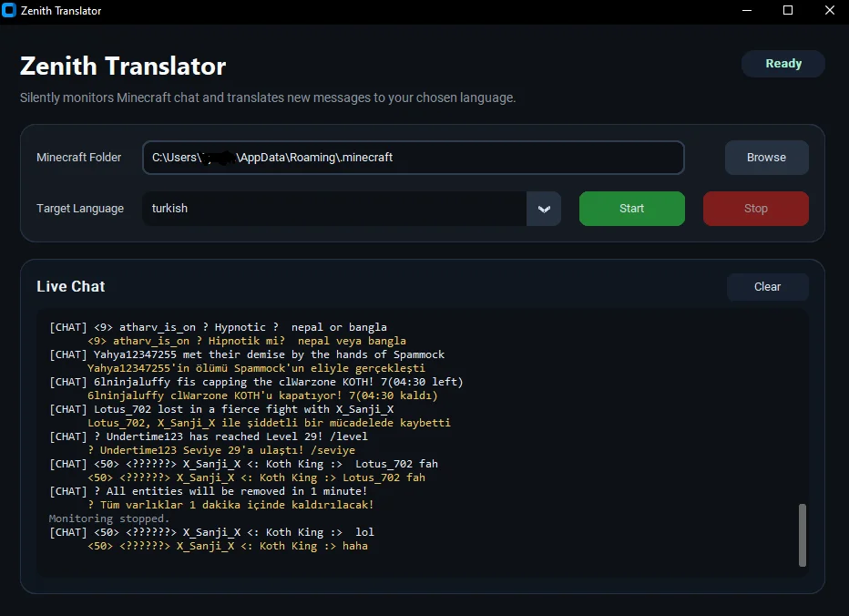849x616 pixels.
Task: Click white chat line ending 'Lotus_702 fah'
Action: [x=243, y=464]
